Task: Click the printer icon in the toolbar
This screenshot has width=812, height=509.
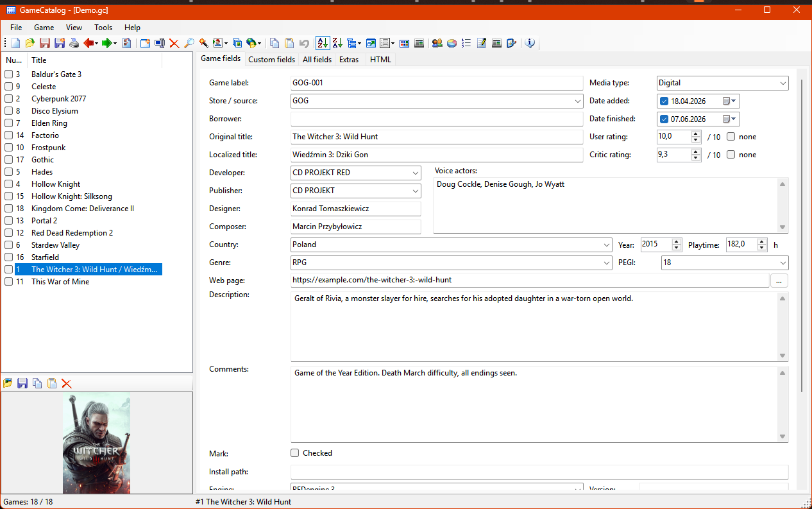Action: pos(74,43)
